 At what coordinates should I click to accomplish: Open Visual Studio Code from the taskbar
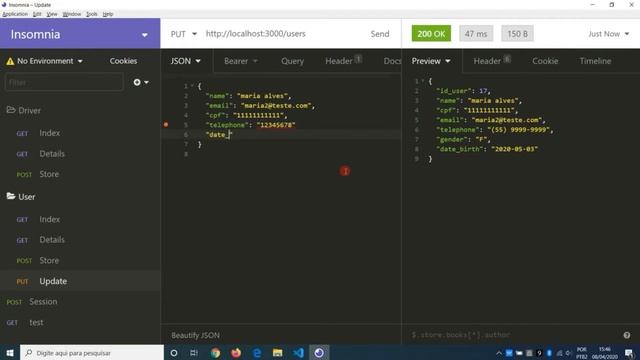[x=298, y=353]
